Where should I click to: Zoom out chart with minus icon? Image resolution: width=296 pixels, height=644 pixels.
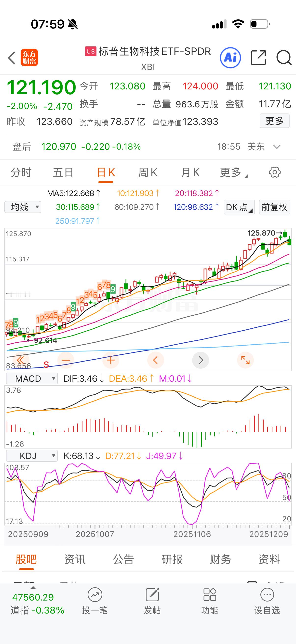66,360
